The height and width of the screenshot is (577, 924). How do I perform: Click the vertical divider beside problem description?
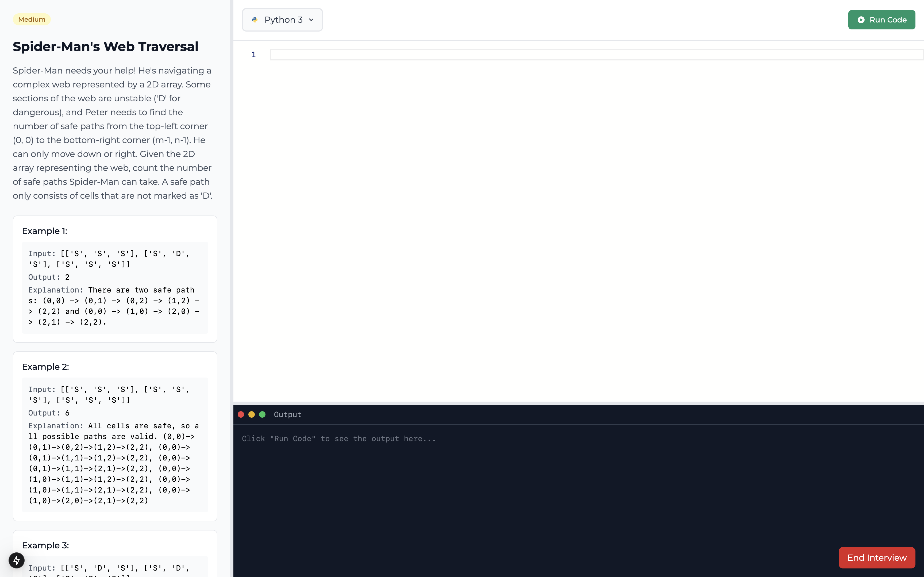[232, 288]
